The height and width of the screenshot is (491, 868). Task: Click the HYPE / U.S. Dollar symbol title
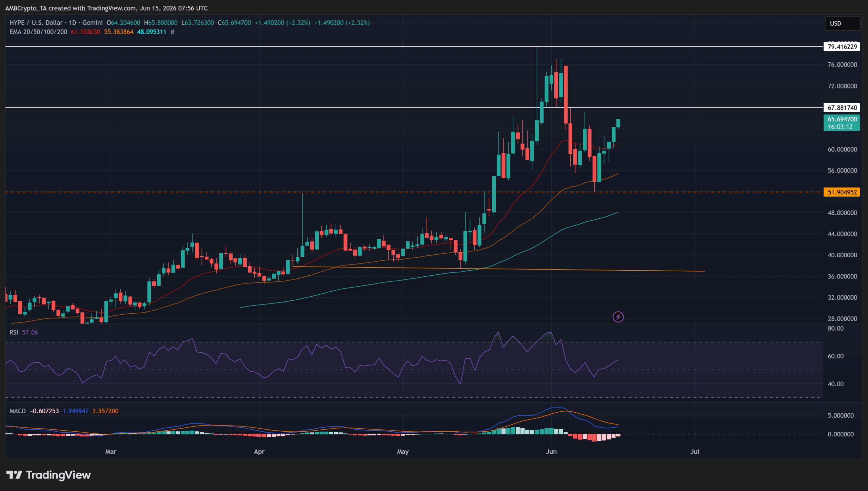coord(36,23)
